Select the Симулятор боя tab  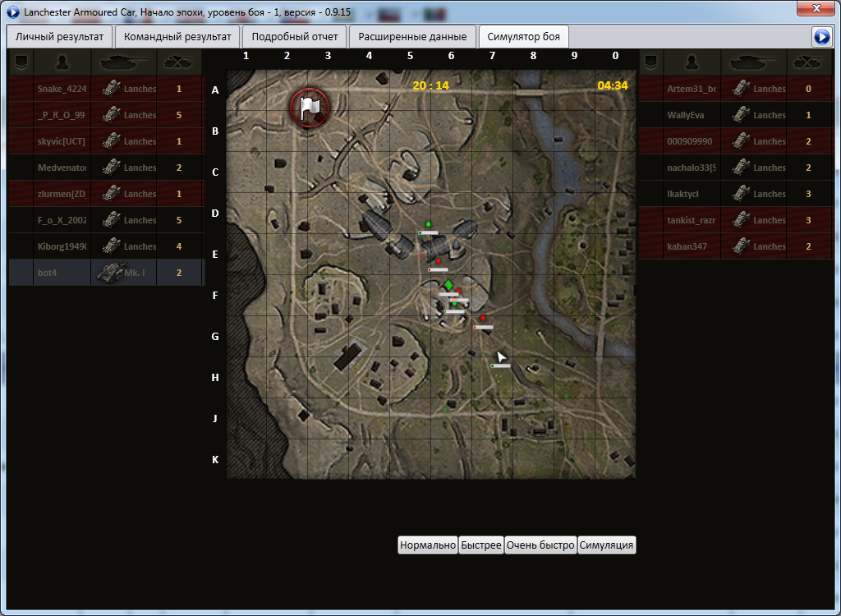click(x=523, y=37)
